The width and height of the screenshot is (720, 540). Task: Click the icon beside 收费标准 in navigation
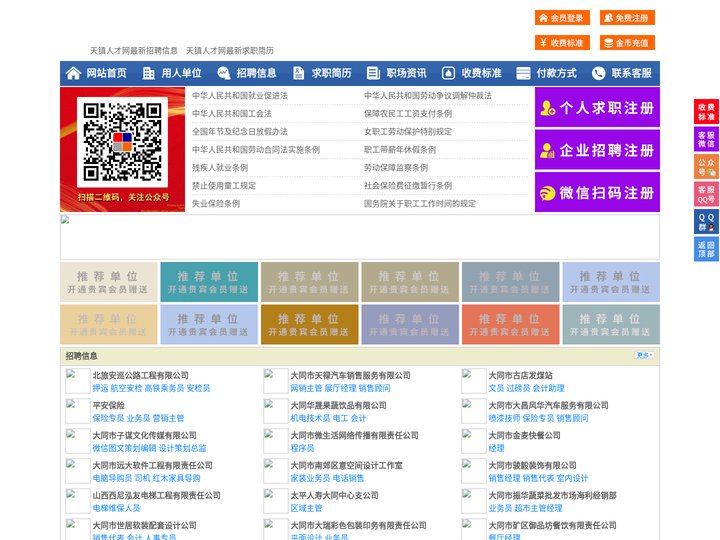448,73
